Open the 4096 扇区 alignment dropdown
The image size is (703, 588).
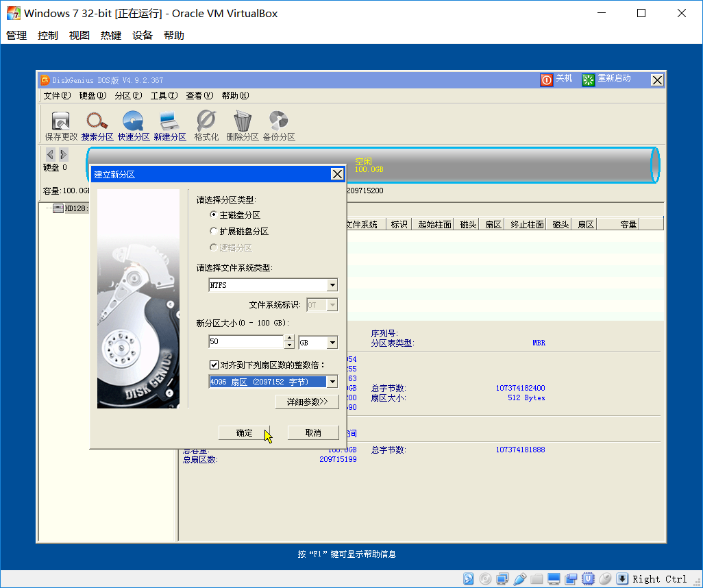(x=332, y=382)
